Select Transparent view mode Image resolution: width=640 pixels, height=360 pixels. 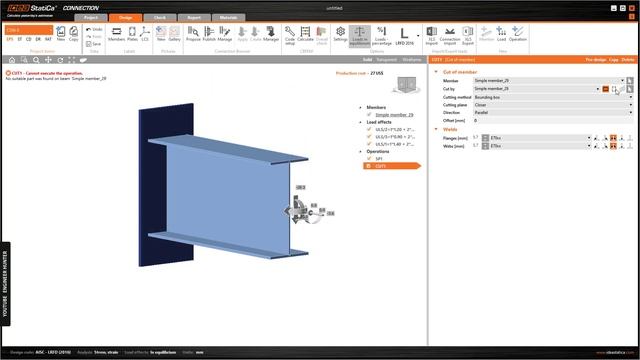tap(386, 60)
